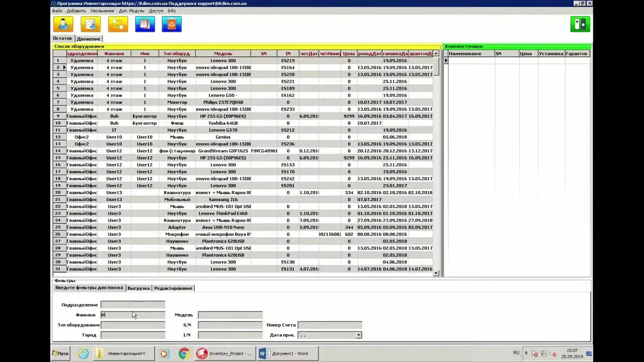Image resolution: width=644 pixels, height=362 pixels.
Task: Open Google Chrome from the taskbar
Action: pos(184,353)
